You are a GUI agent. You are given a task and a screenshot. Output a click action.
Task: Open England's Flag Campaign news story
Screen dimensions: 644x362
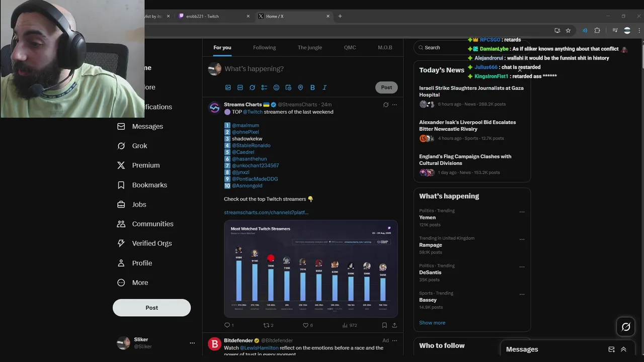pyautogui.click(x=472, y=165)
